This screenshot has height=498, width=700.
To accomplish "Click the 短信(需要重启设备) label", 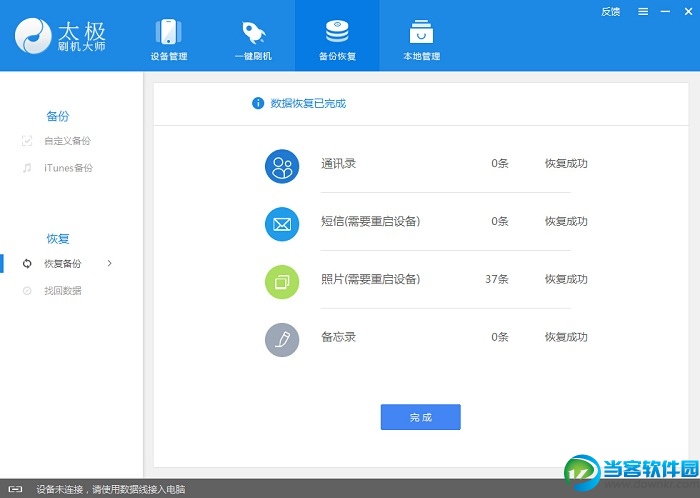I will coord(371,221).
